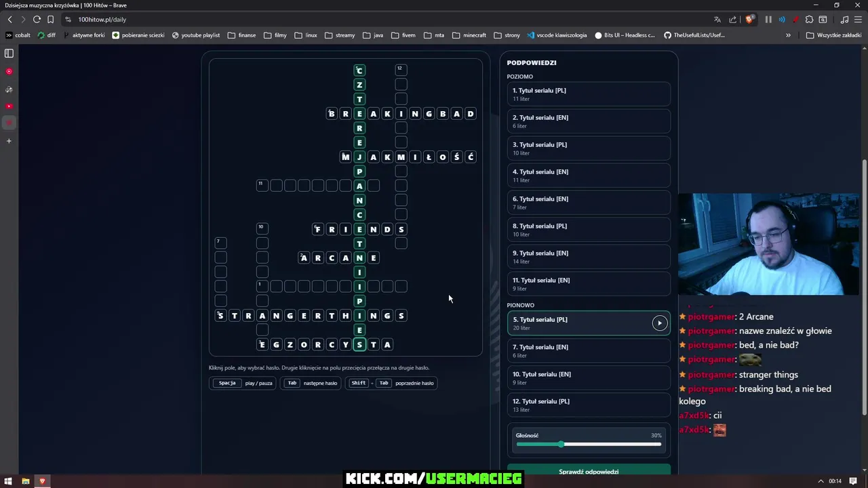Open the grey pinwheel sidebar icon
The width and height of the screenshot is (868, 488).
coord(9,89)
